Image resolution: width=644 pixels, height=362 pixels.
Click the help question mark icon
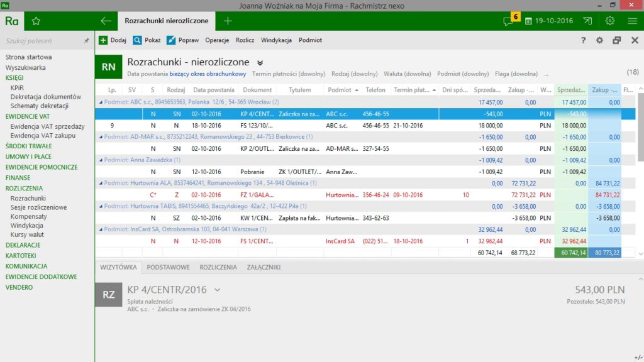(583, 40)
